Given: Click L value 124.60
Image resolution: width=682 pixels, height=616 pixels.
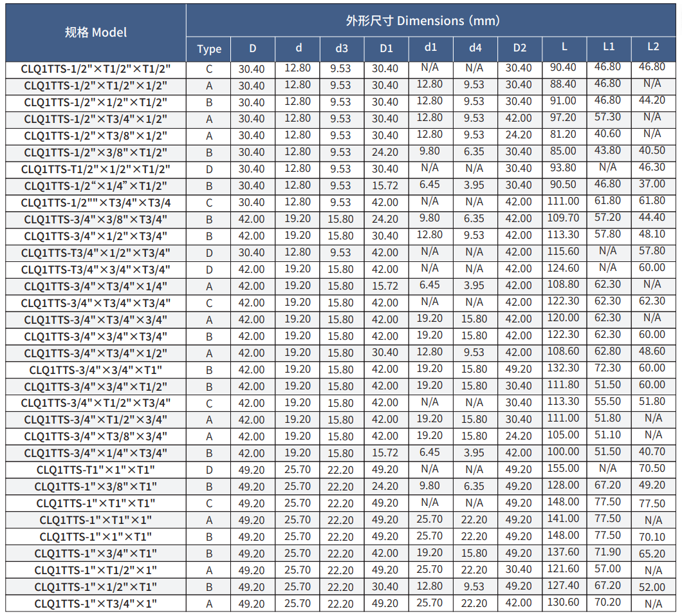Looking at the screenshot, I should click(563, 268).
